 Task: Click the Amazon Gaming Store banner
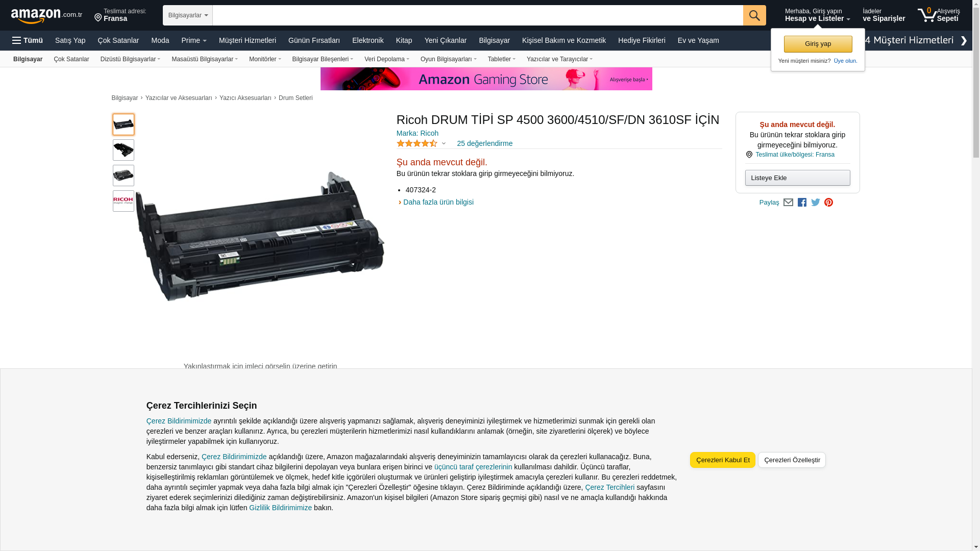coord(486,79)
